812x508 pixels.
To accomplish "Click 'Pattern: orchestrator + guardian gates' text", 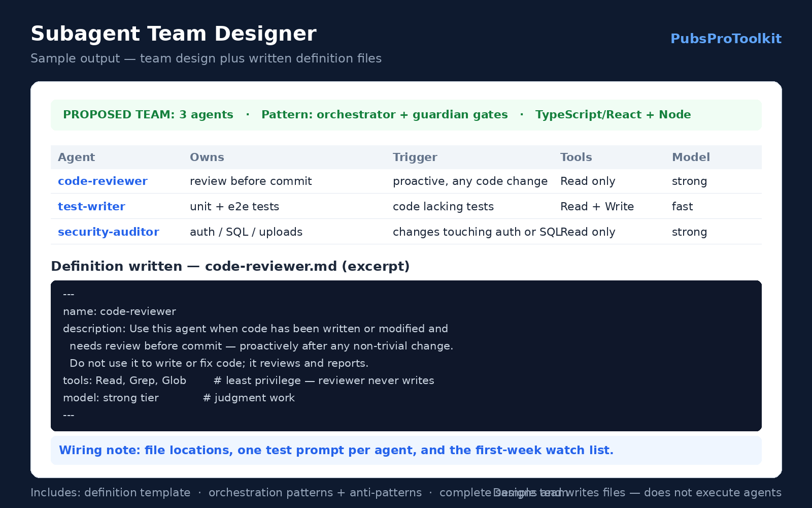I will [385, 115].
